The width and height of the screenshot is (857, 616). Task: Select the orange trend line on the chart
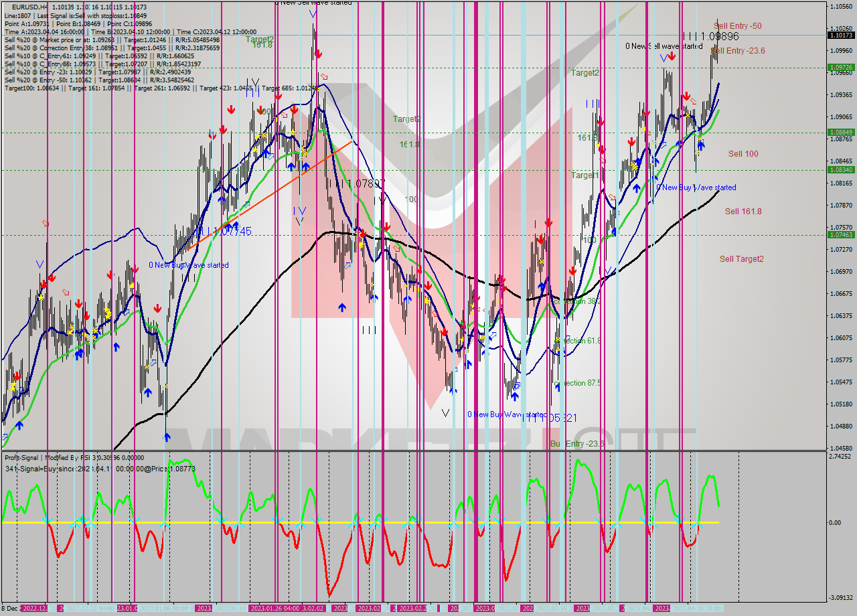[x=269, y=196]
